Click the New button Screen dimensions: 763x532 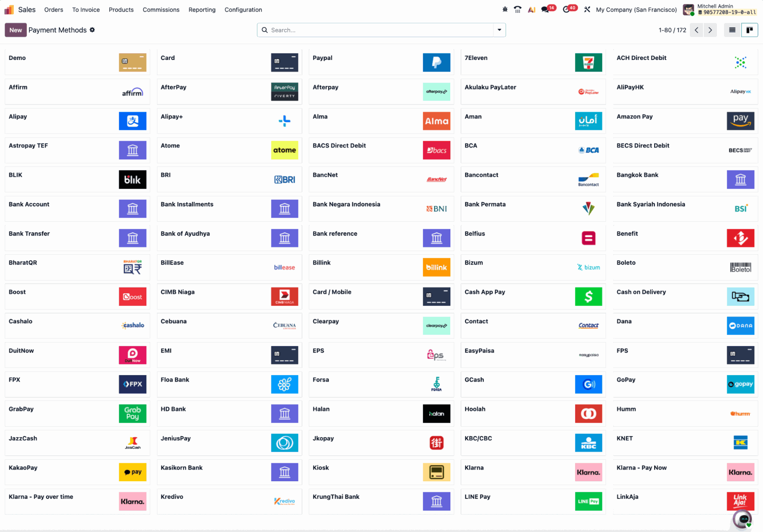(15, 30)
